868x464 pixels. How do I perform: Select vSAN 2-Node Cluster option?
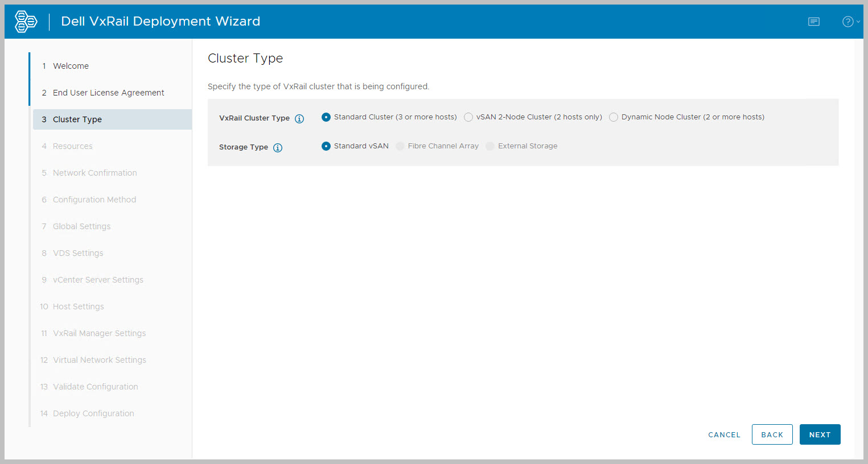468,117
